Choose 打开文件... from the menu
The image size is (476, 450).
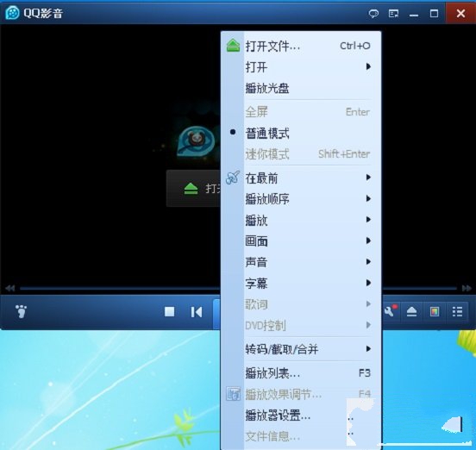click(301, 47)
